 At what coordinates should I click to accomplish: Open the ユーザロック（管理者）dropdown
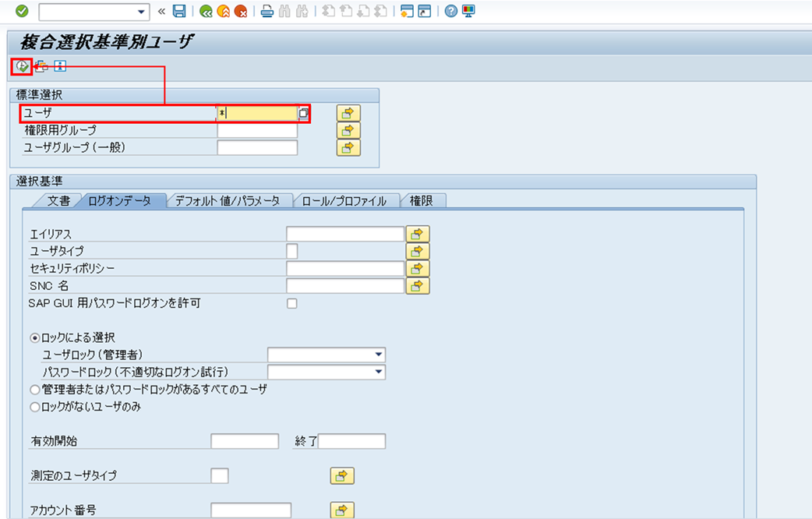tap(379, 354)
